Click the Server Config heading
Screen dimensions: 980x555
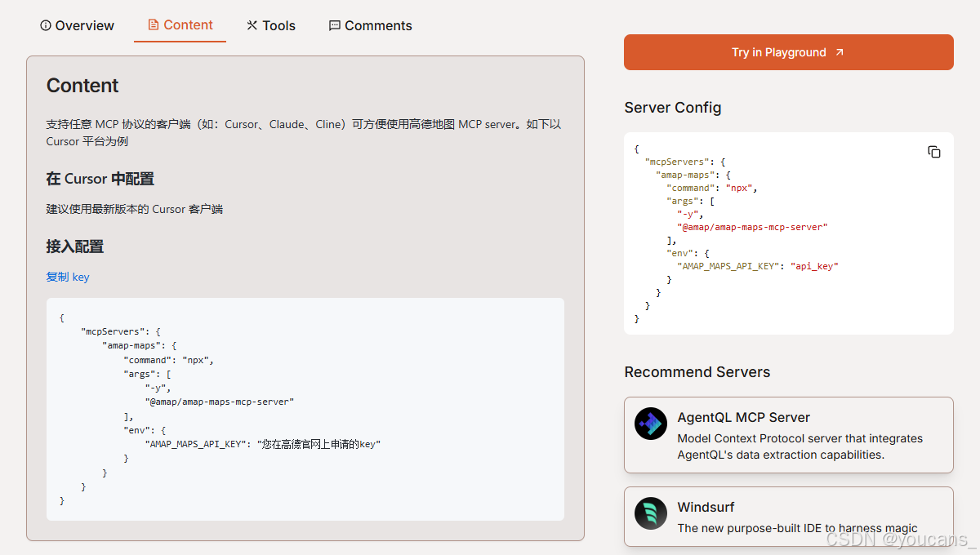673,108
